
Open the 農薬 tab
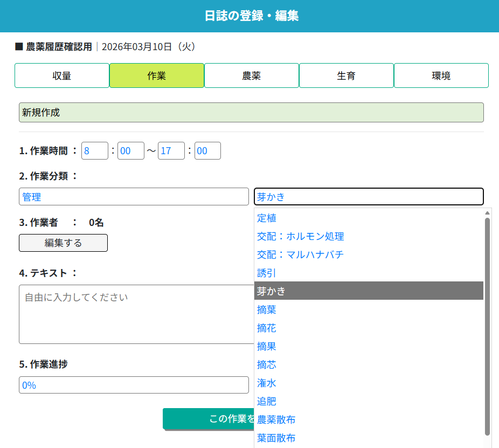coord(252,76)
